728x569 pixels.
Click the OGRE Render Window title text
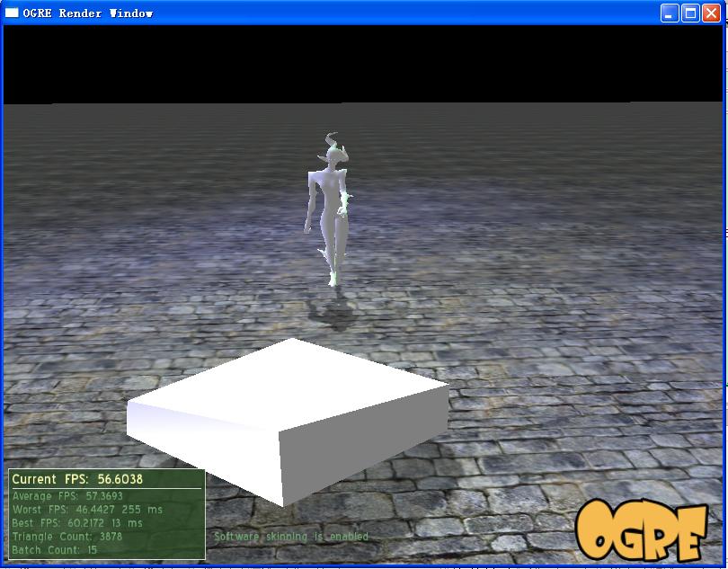coord(88,13)
